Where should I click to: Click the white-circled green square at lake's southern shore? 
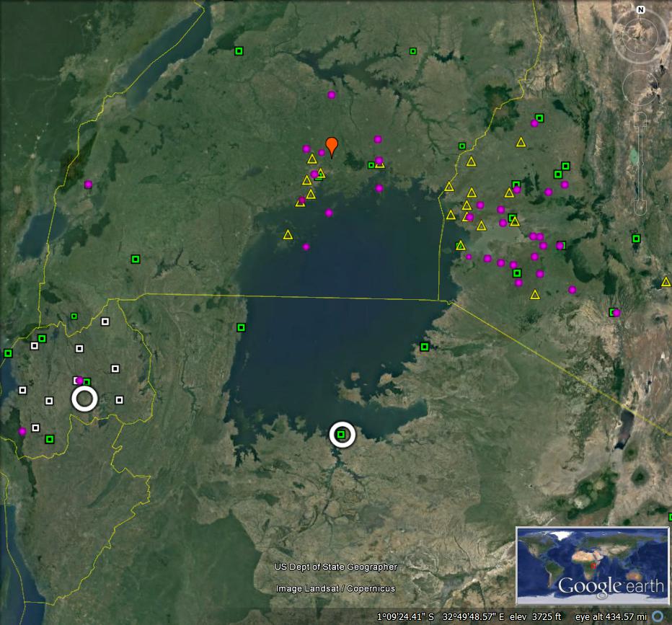pyautogui.click(x=342, y=435)
